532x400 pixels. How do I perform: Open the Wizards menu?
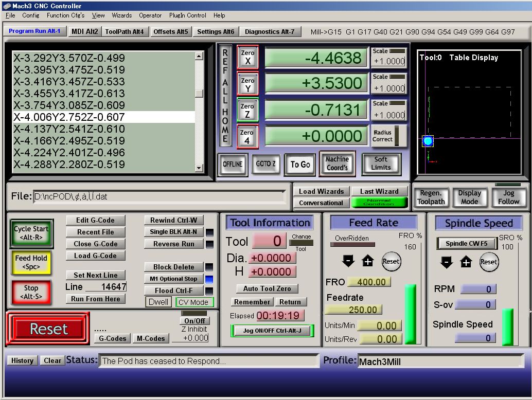(x=121, y=15)
